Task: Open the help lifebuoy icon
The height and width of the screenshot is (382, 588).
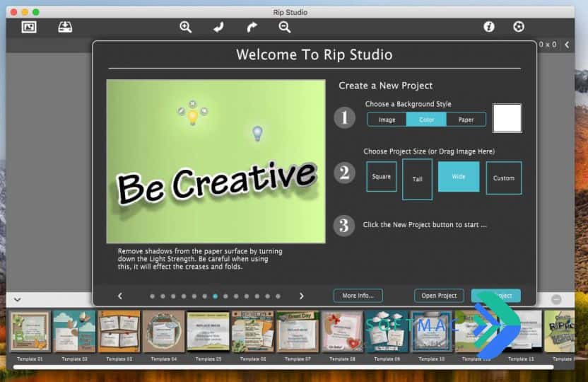Action: [519, 27]
